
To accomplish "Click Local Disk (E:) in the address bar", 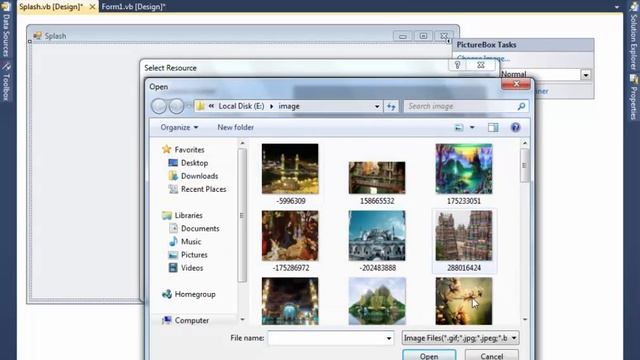I will [241, 106].
